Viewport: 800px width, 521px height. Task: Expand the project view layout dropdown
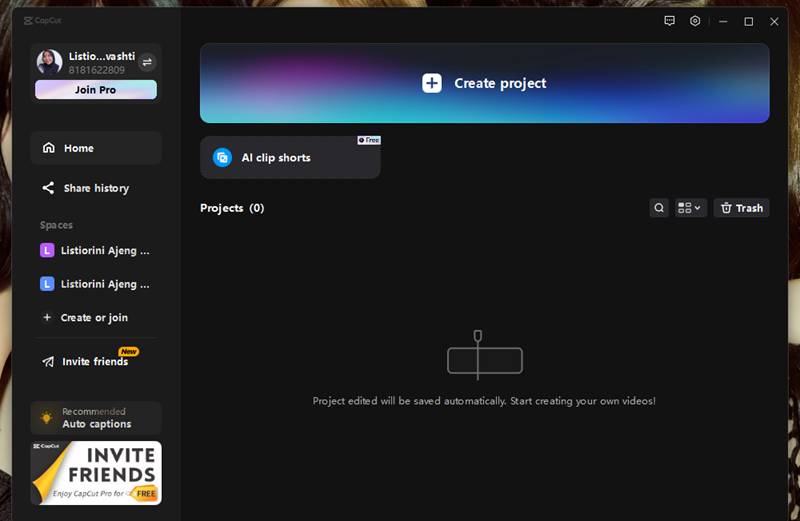click(690, 208)
